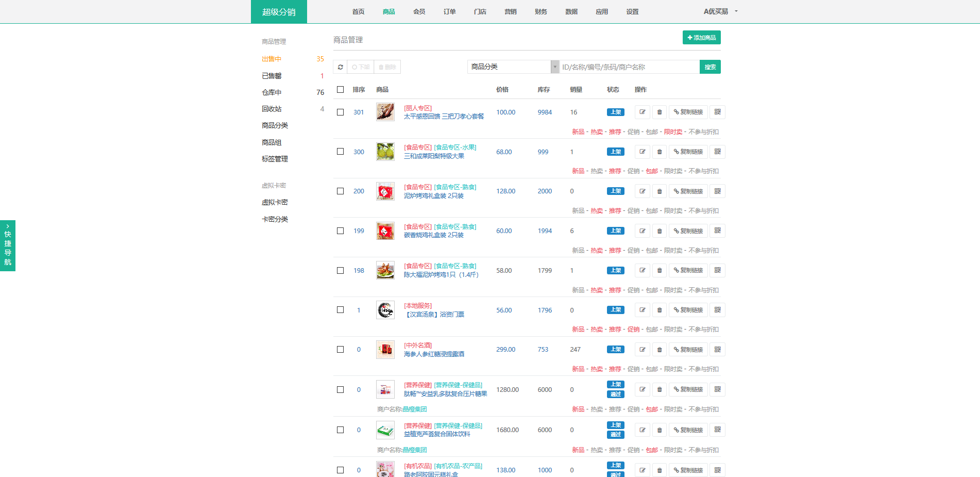Viewport: 980px width, 477px height.
Task: Go to 仓库中 in the sidebar
Action: [x=272, y=93]
